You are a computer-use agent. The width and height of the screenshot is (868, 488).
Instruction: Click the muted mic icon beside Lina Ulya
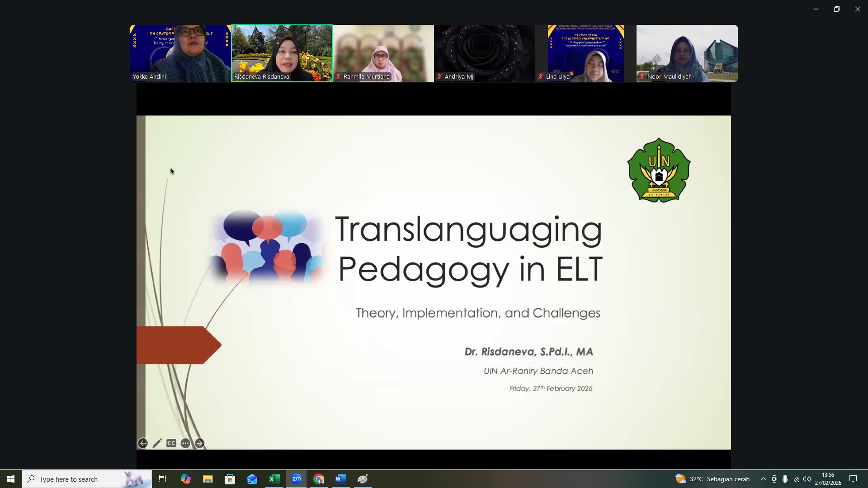pos(541,77)
